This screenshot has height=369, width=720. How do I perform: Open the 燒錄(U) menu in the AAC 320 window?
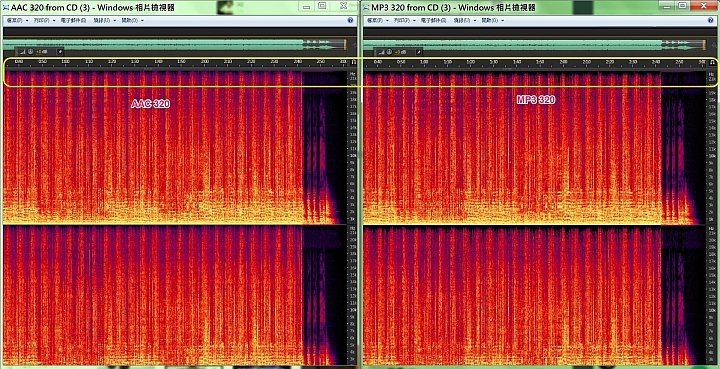[104, 21]
